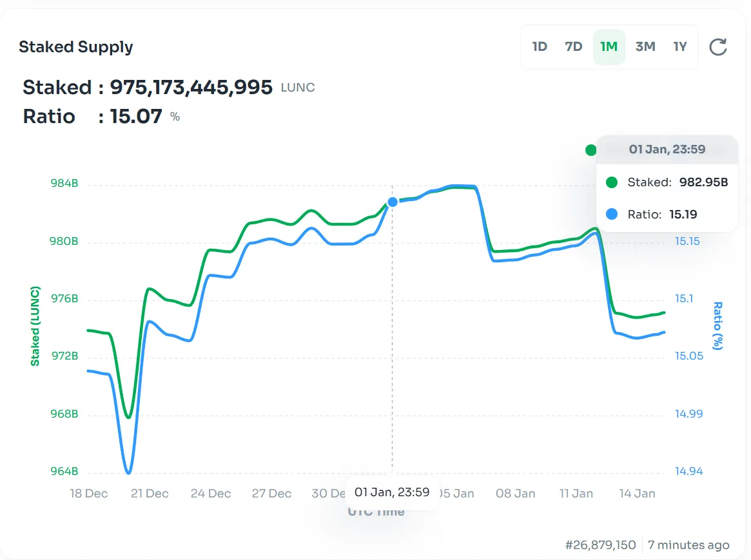Click the 14.94 ratio axis label
Screen dimensions: 751x560
point(688,471)
